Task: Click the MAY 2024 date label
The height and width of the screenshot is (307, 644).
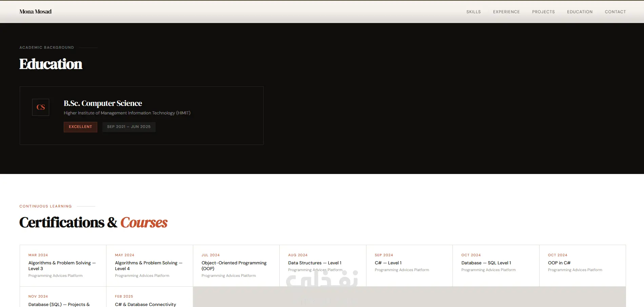Action: [125, 255]
